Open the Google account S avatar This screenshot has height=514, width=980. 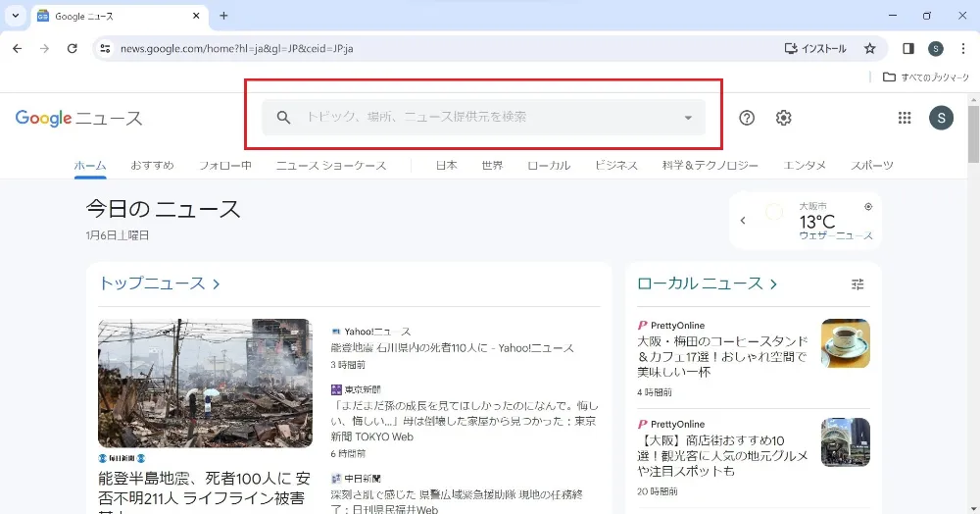click(x=941, y=118)
